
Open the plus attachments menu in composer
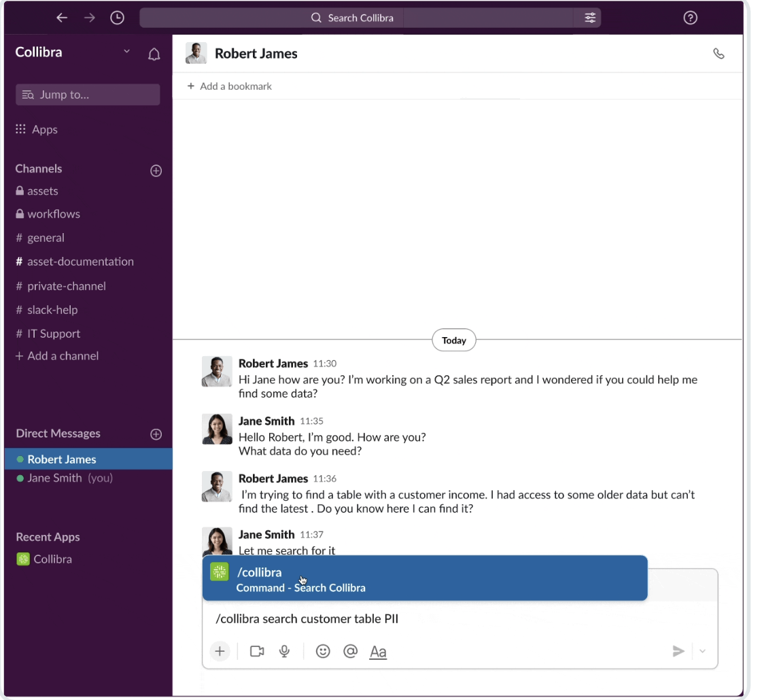pyautogui.click(x=220, y=652)
